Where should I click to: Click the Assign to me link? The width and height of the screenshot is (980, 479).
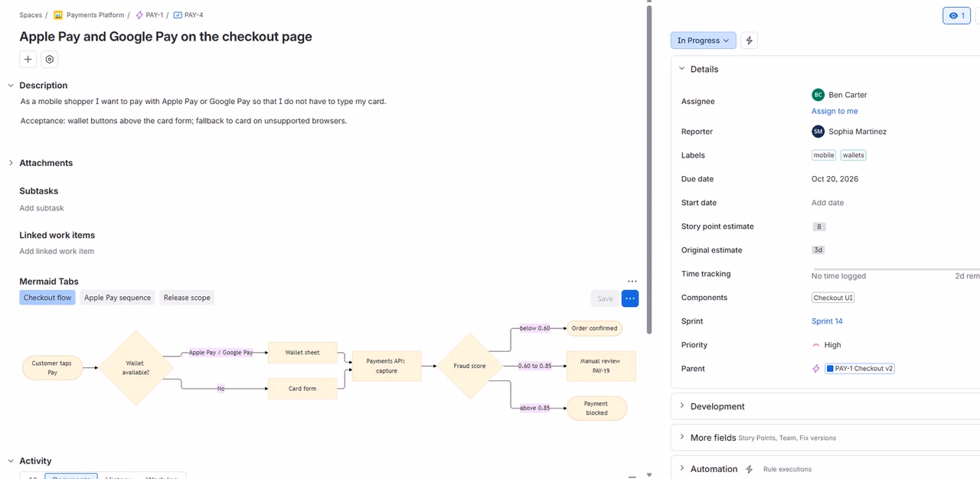tap(835, 111)
